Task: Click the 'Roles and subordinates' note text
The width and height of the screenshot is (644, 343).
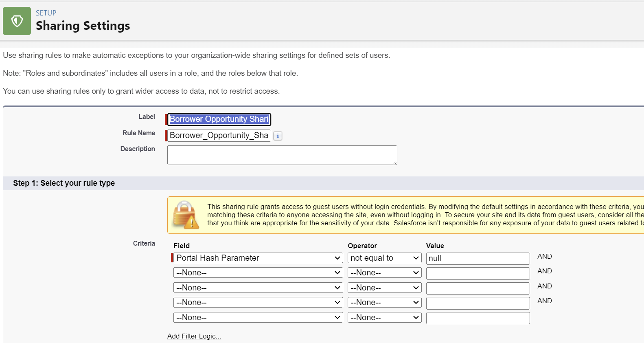Action: (151, 73)
